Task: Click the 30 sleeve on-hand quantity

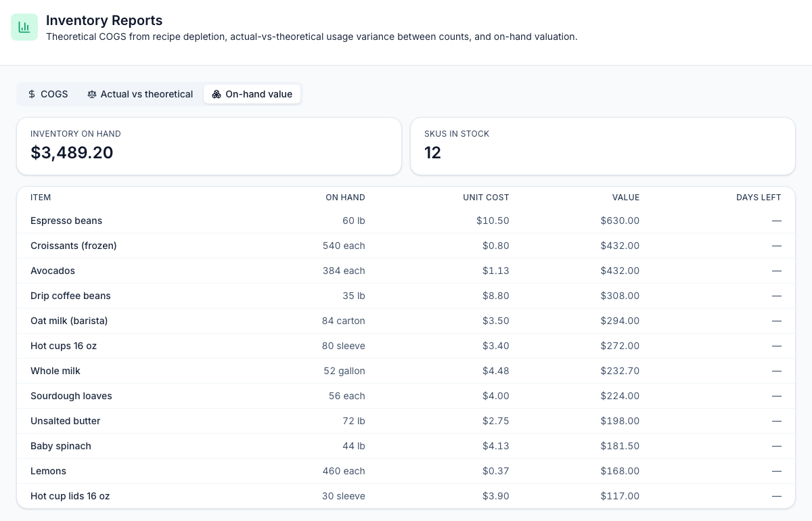Action: tap(344, 496)
